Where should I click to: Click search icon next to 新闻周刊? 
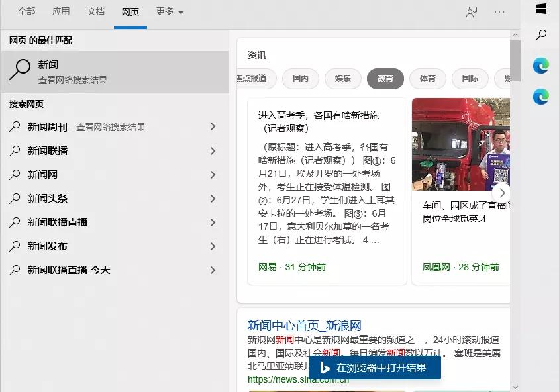15,126
